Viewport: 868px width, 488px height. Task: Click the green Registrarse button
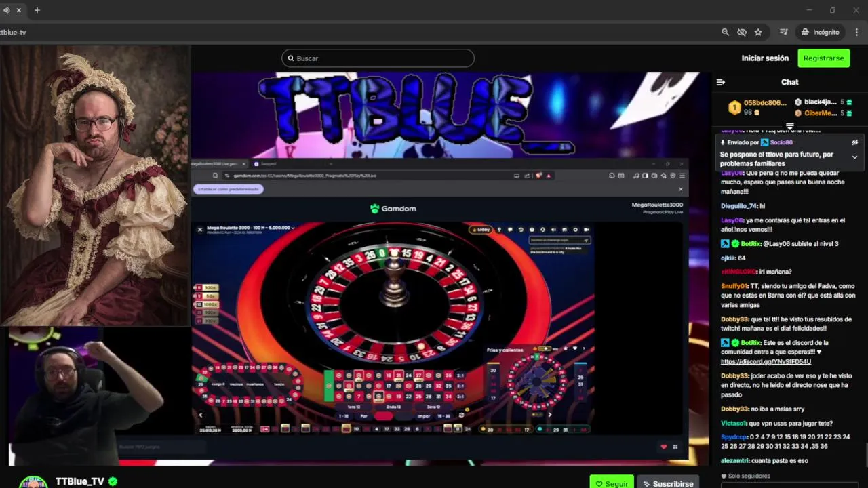[x=823, y=58]
